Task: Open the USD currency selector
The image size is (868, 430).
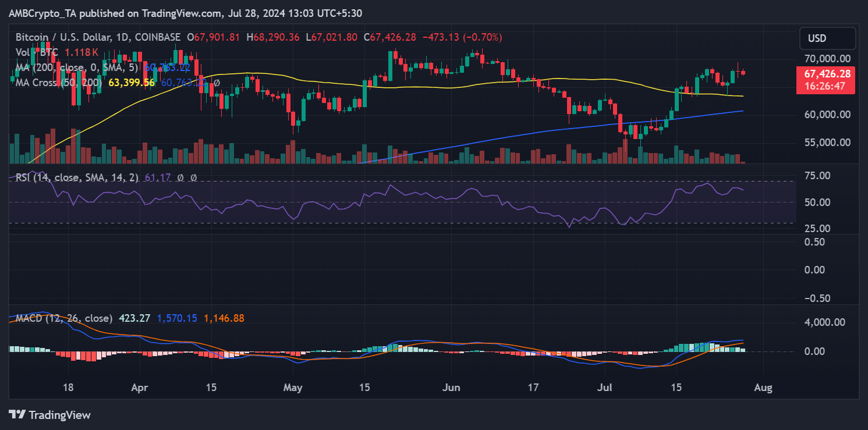Action: 827,38
